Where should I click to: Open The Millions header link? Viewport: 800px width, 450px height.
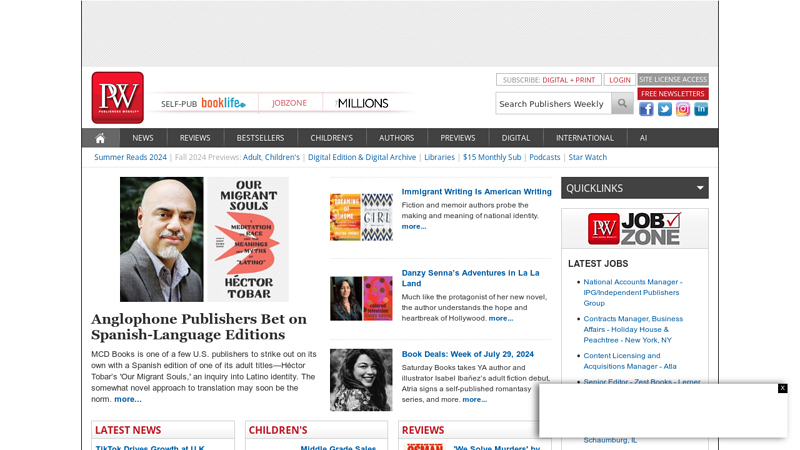[362, 104]
